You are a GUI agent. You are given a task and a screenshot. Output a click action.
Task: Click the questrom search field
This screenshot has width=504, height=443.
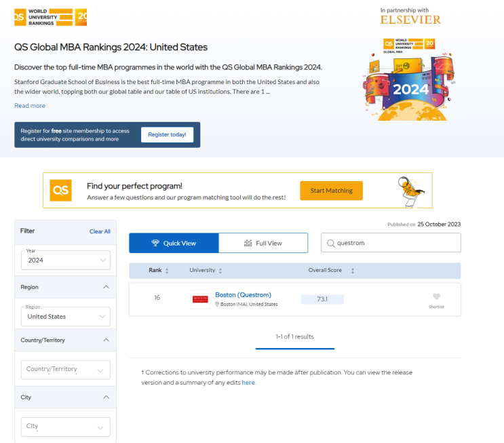click(x=391, y=243)
